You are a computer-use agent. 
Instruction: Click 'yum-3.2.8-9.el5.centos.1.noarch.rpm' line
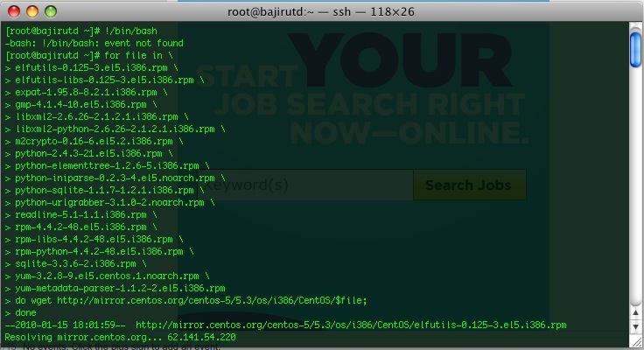click(108, 276)
